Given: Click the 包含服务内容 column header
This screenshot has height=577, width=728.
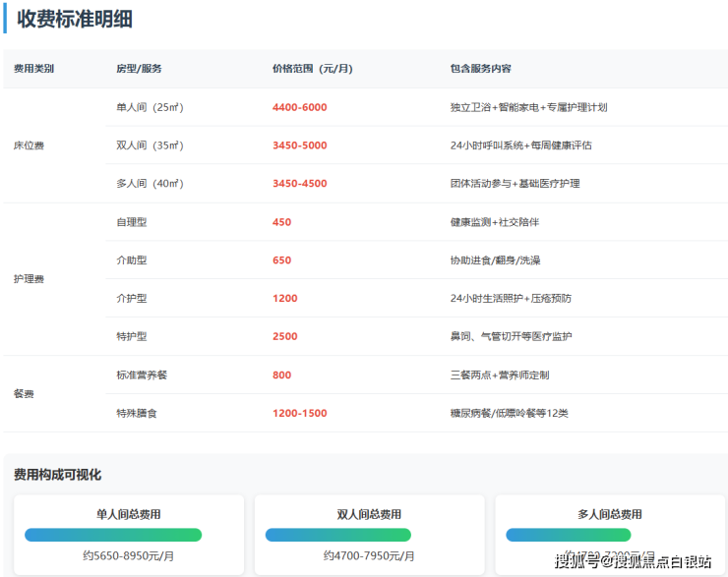Looking at the screenshot, I should pyautogui.click(x=480, y=69).
